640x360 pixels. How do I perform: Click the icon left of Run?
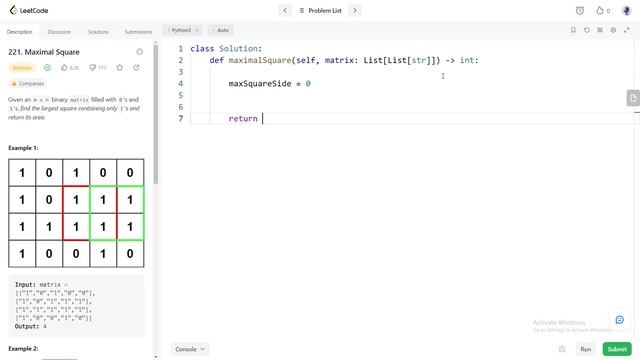point(562,349)
